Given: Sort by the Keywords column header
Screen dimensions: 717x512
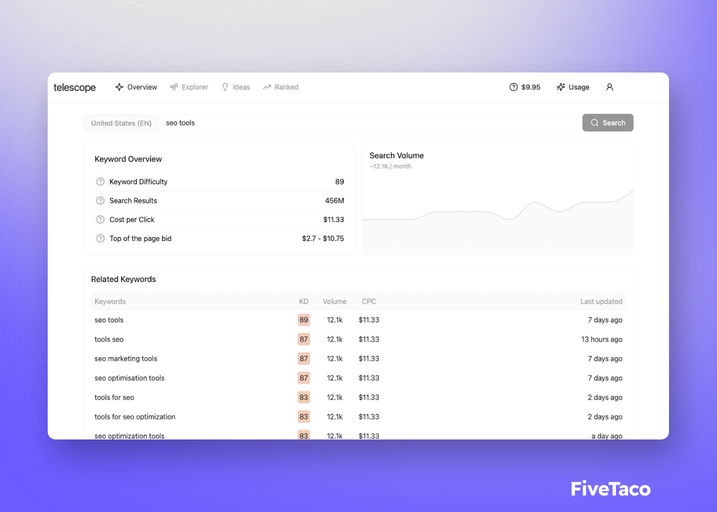Looking at the screenshot, I should point(110,301).
